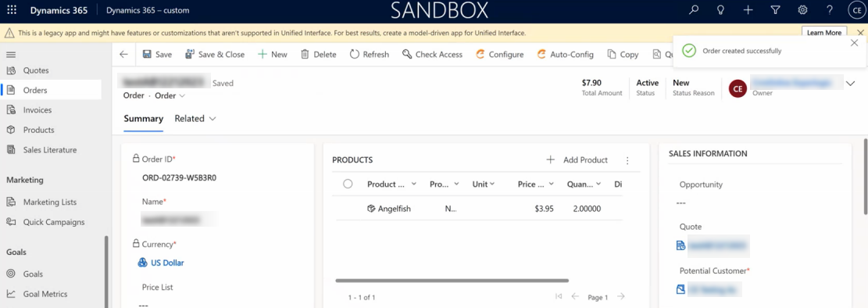The height and width of the screenshot is (308, 868).
Task: Click Save & Close command
Action: coord(215,54)
